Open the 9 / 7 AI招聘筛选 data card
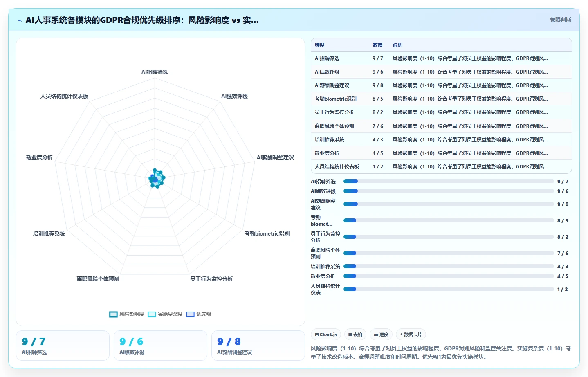Image resolution: width=588 pixels, height=377 pixels. [x=63, y=346]
